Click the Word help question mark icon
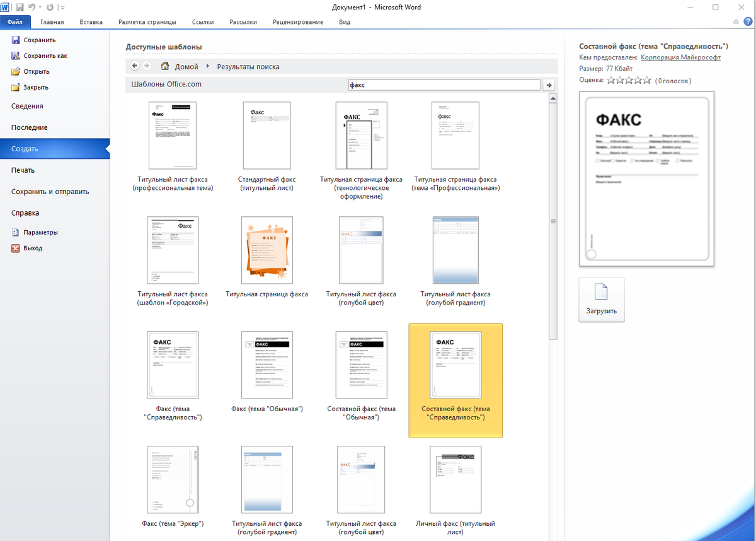Screen dimensions: 756x541 747,22
